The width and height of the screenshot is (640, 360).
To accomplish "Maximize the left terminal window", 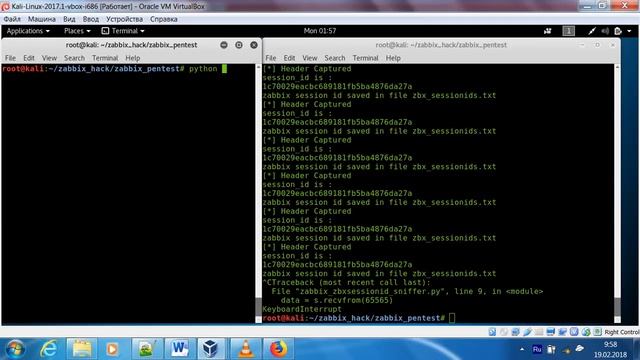I will point(239,45).
